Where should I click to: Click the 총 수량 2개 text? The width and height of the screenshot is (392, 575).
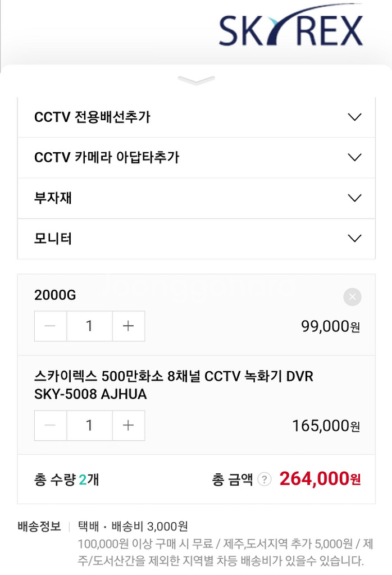[67, 480]
